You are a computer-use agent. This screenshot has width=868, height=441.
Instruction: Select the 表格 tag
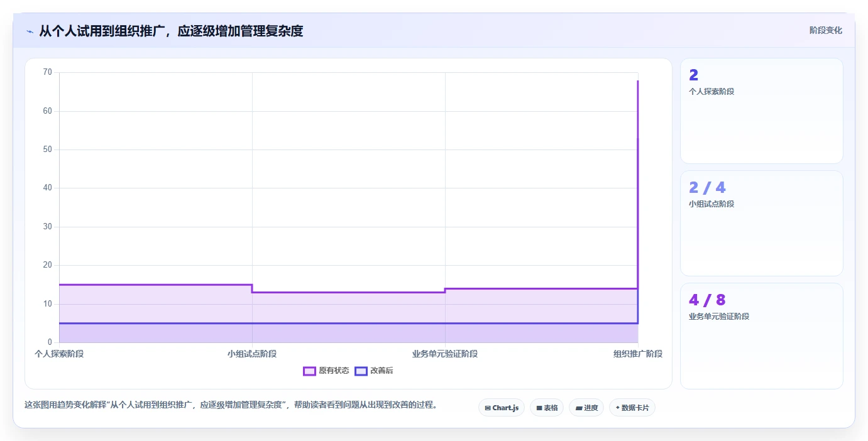click(x=547, y=408)
